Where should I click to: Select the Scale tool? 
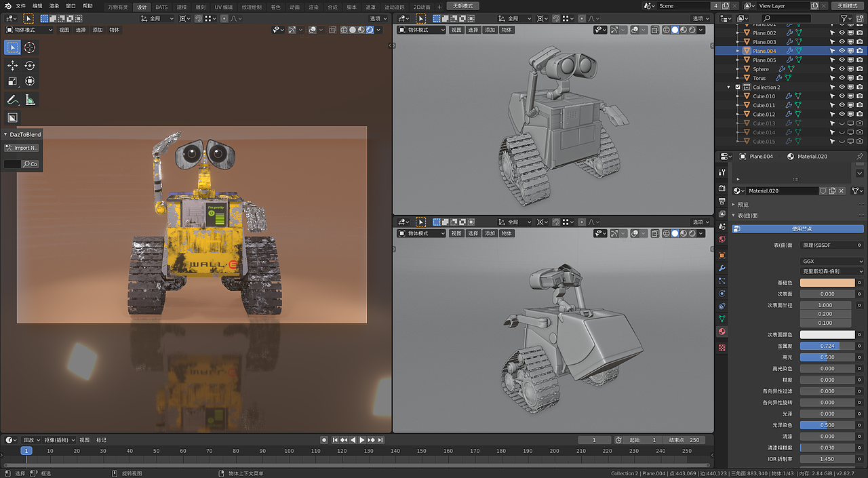pos(12,81)
